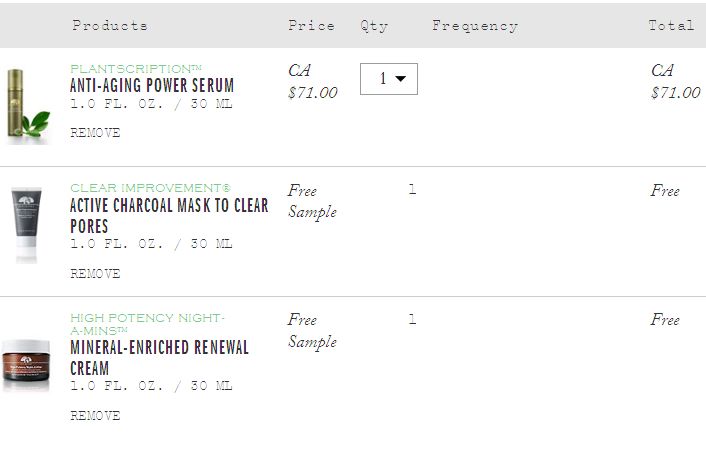Open the Anti-Aging Power Serum product title
The height and width of the screenshot is (449, 706).
tap(152, 86)
